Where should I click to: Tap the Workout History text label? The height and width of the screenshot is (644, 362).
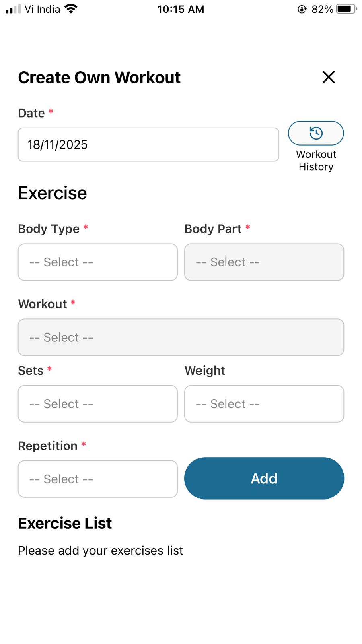click(316, 161)
